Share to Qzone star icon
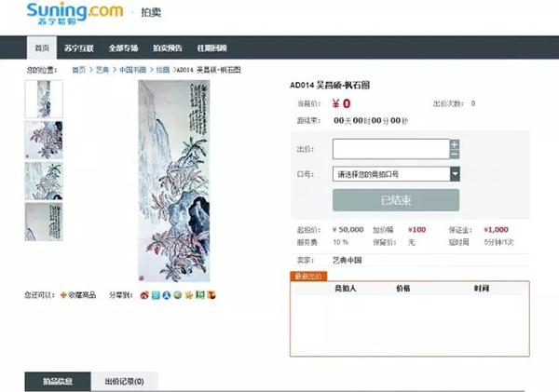The width and height of the screenshot is (559, 392). (x=189, y=295)
